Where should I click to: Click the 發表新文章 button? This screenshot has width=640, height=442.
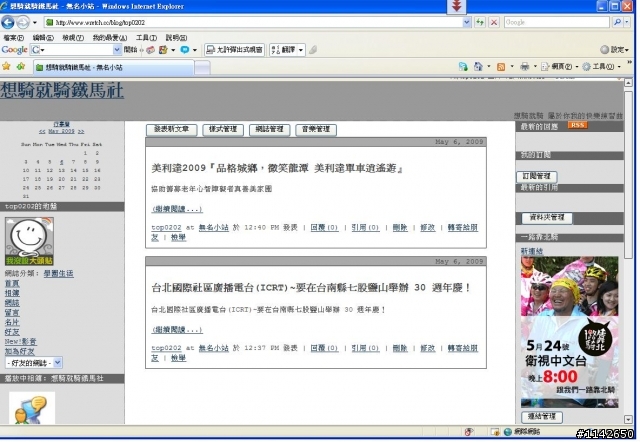(171, 129)
